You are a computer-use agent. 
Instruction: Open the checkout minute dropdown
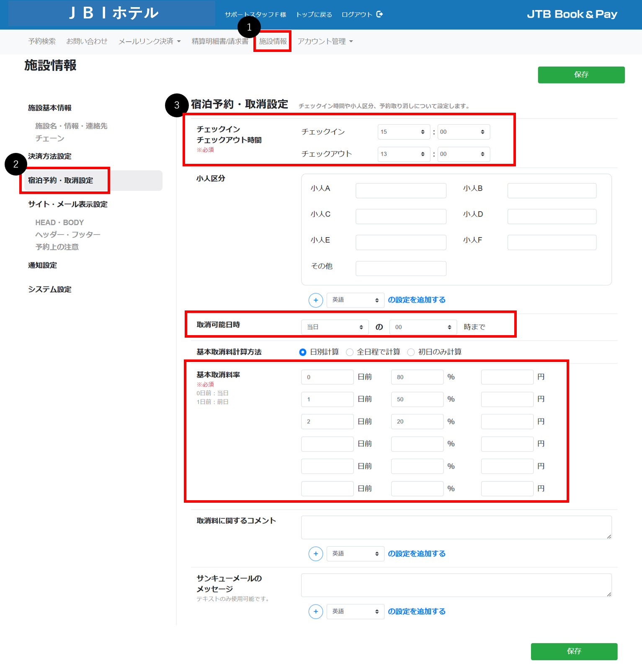pos(464,154)
